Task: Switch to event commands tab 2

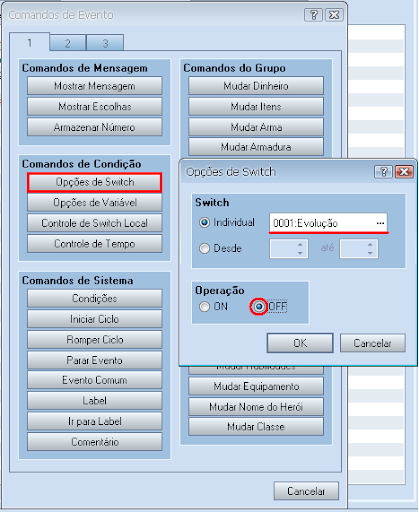Action: [68, 43]
